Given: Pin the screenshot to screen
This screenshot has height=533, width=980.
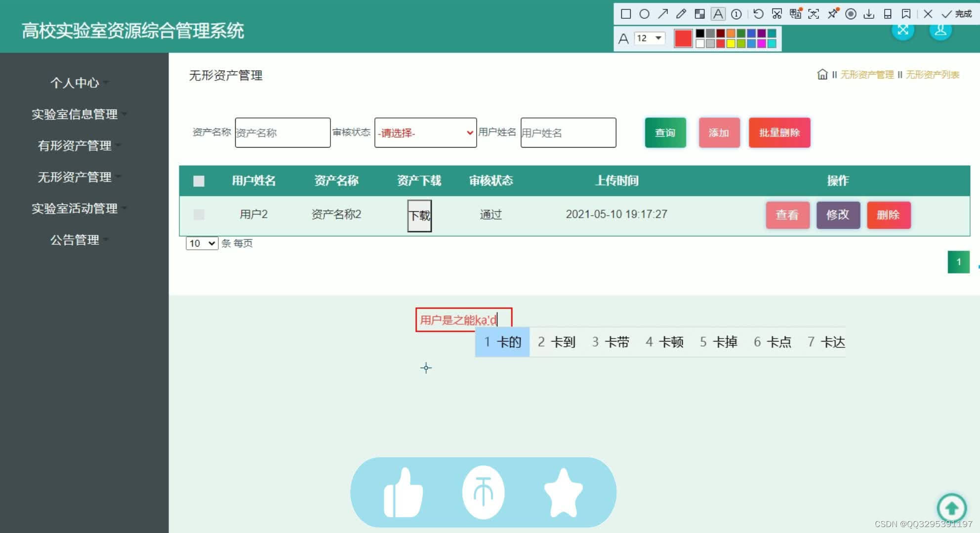Looking at the screenshot, I should 833,14.
